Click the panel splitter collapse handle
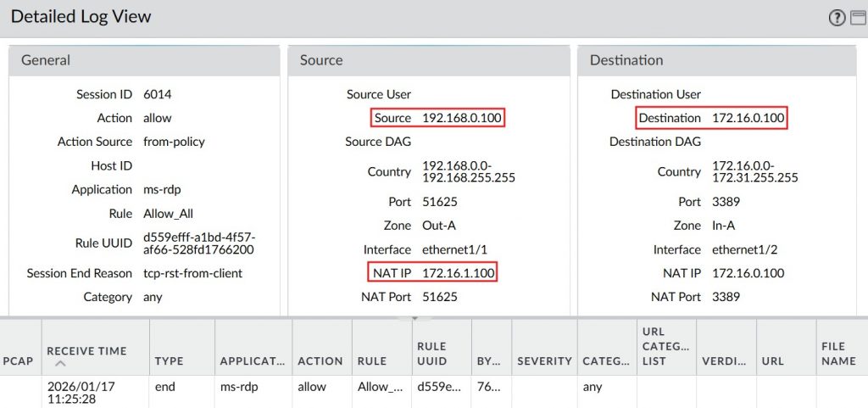 (x=415, y=318)
